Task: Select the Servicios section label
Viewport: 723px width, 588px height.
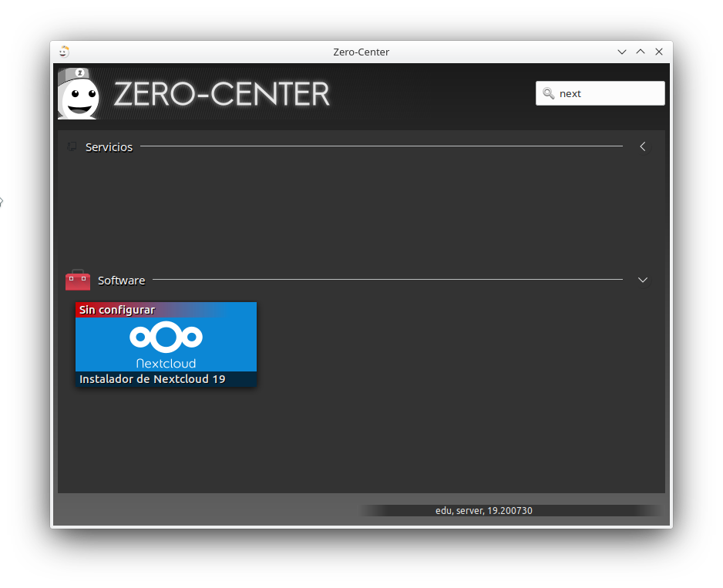Action: point(109,147)
